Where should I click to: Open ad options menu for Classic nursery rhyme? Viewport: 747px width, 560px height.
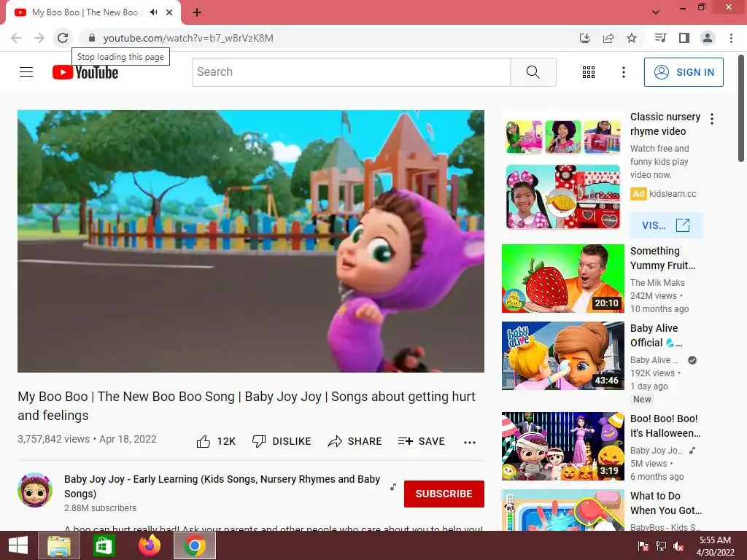click(712, 119)
